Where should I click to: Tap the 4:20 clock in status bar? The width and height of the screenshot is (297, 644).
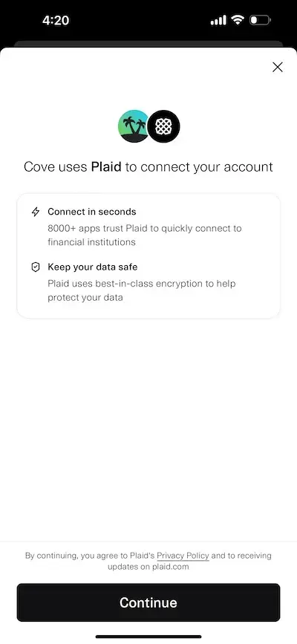[56, 20]
